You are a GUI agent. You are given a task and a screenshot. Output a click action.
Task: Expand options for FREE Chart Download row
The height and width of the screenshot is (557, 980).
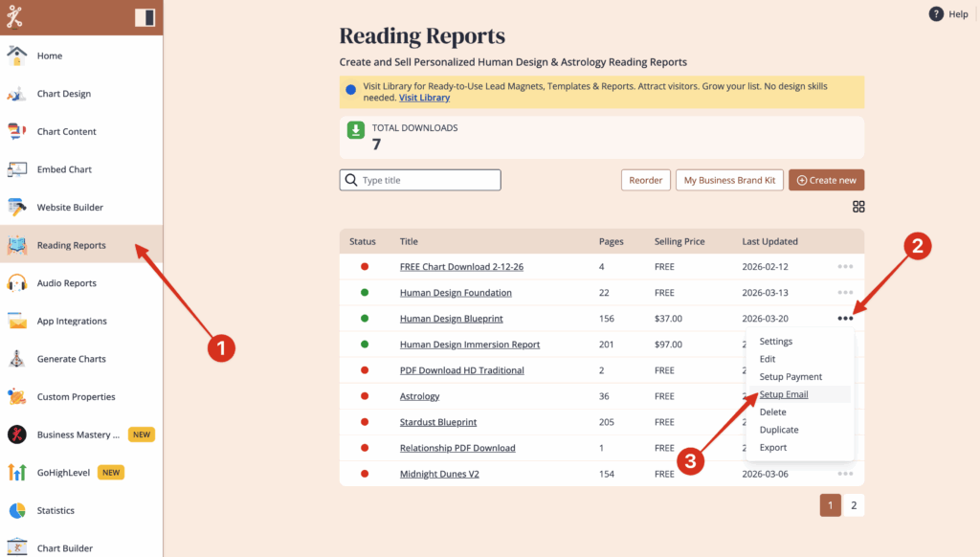point(845,267)
